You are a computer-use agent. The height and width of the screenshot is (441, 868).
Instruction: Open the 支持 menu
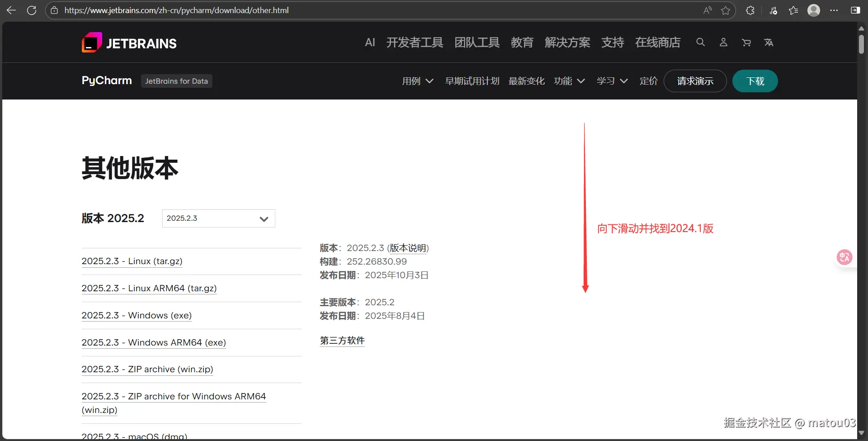coord(613,42)
